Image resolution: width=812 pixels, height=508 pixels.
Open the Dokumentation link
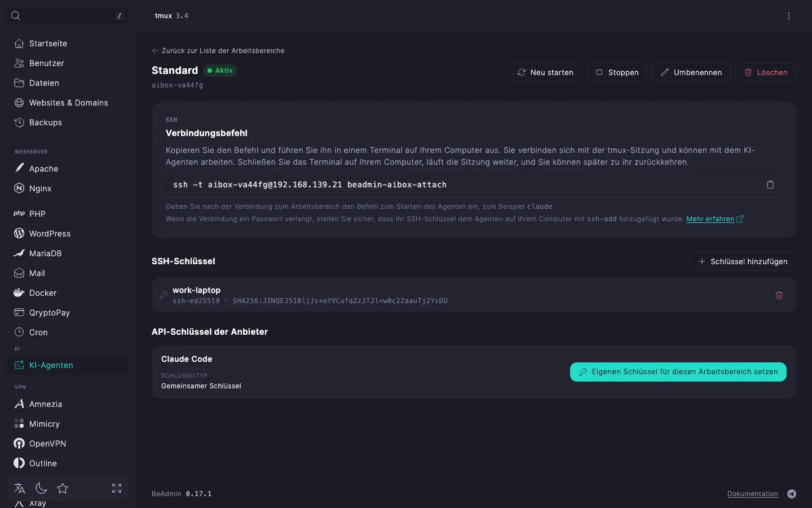tap(753, 494)
